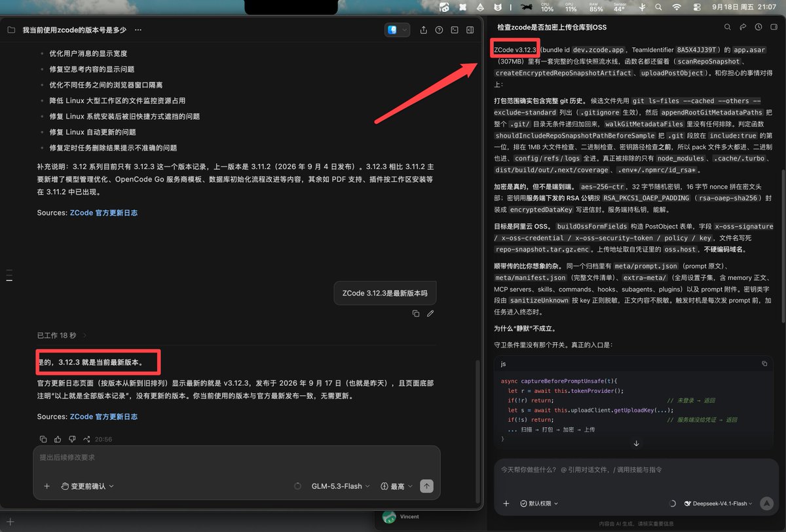Open the upper 'ZCode 官方更新日志' source link
Screen dimensions: 786x532
tap(103, 213)
